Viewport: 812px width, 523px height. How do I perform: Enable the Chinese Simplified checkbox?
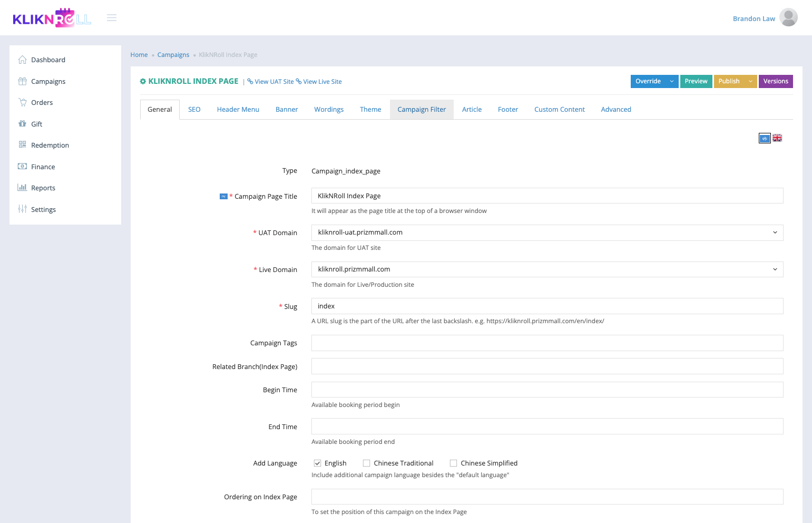tap(453, 463)
